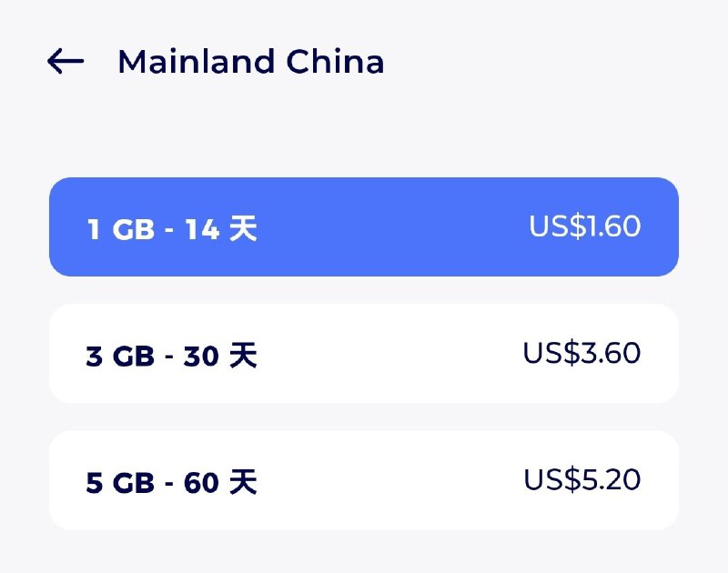Select the 3 GB - 30 天 plan
The width and height of the screenshot is (728, 573).
363,353
